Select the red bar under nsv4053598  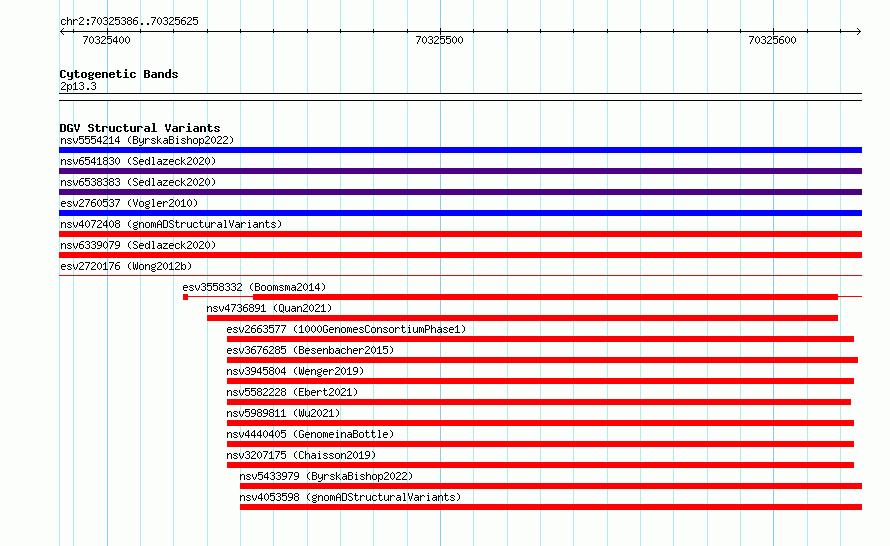[x=551, y=507]
